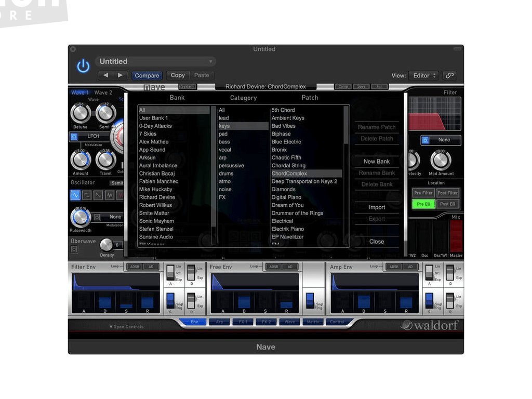Screen dimensions: 532x399
Task: Select 'pad' in Category list
Action: [x=243, y=134]
